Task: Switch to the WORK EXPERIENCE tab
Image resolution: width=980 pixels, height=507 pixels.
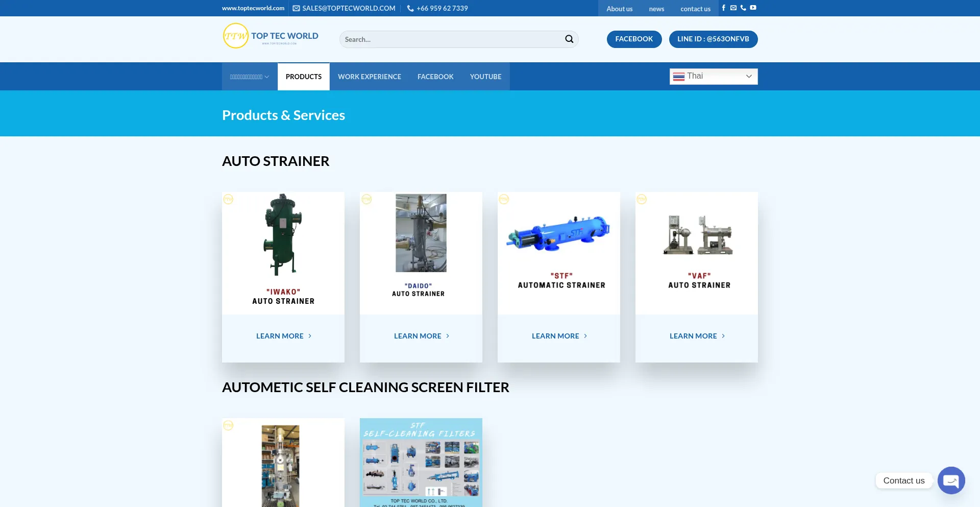Action: [x=369, y=77]
